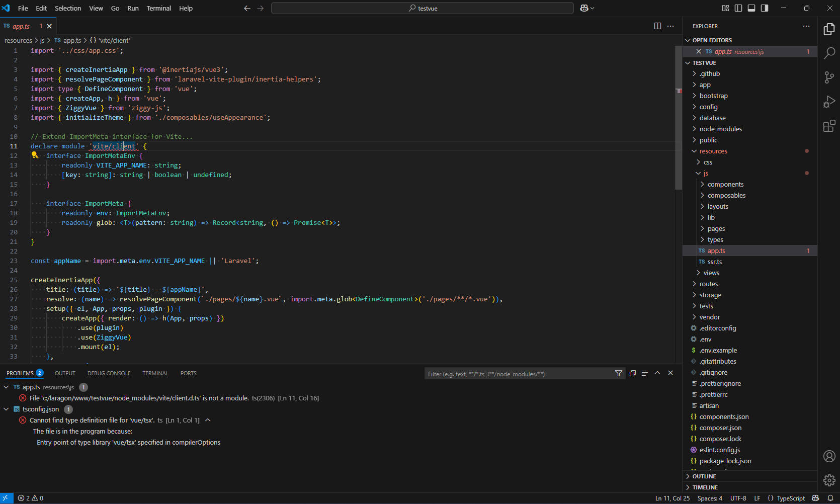Open the Selection menu
840x504 pixels.
tap(68, 8)
